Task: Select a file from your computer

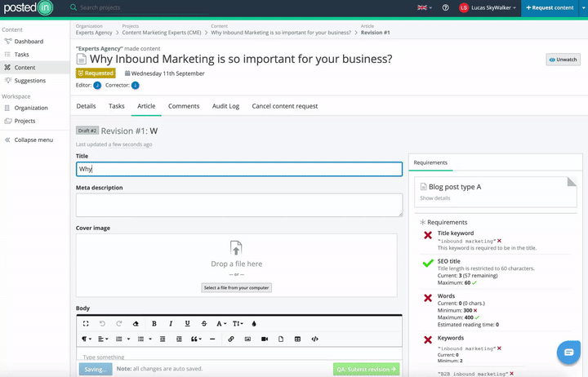Action: click(x=236, y=288)
